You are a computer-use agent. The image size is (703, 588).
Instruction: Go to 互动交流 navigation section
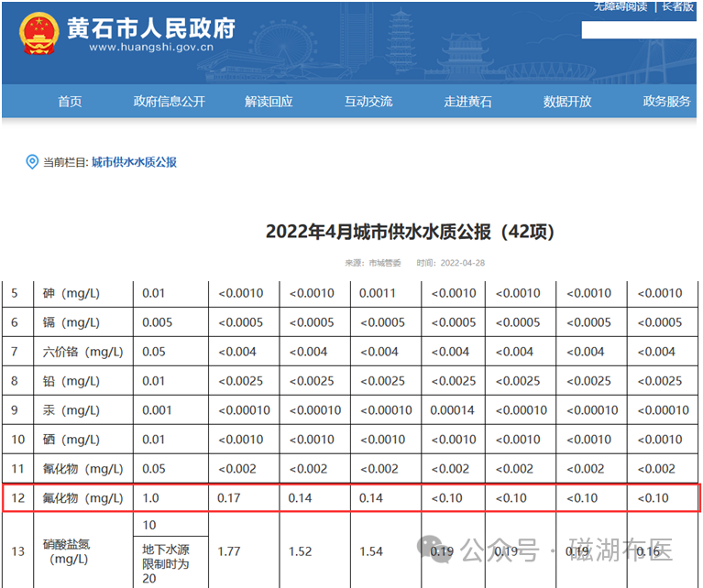pos(368,102)
